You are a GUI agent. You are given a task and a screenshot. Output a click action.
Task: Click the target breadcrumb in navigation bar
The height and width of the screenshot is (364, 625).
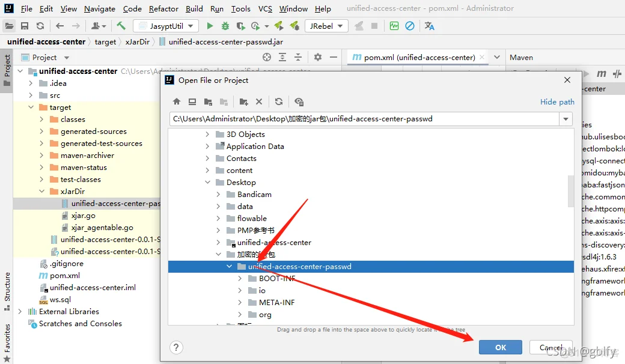pos(105,42)
